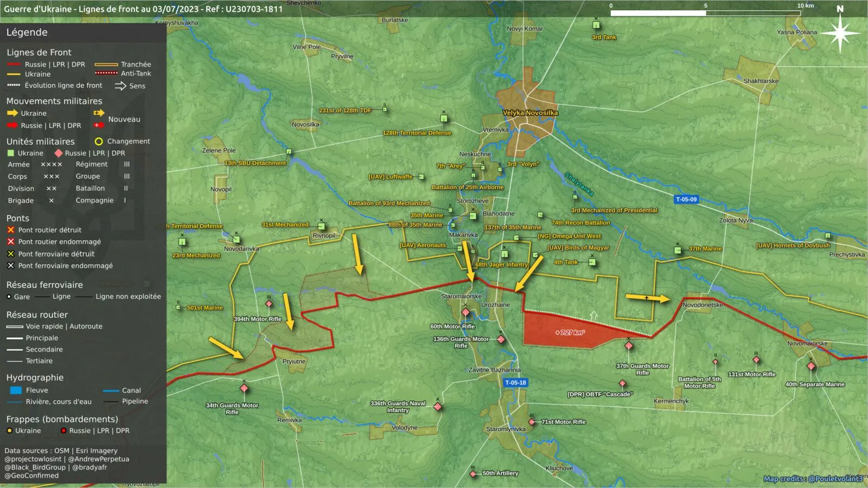
Task: Click the @Black_BirdGroup source handle
Action: click(35, 467)
